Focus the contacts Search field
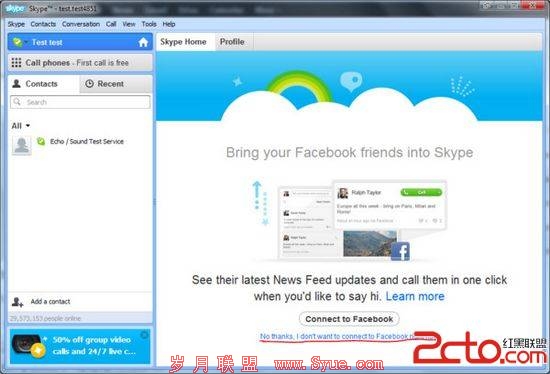 80,102
